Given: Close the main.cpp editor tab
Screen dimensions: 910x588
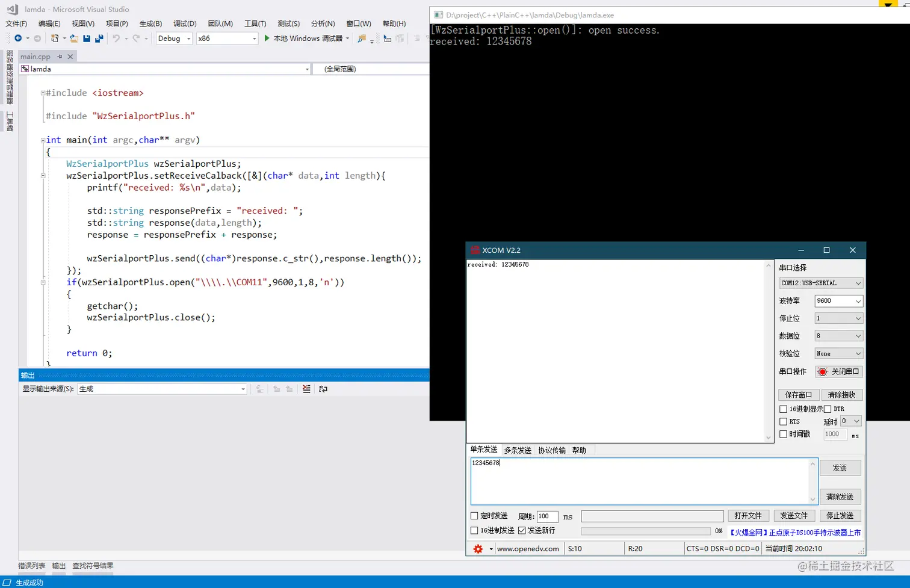Looking at the screenshot, I should pos(70,57).
